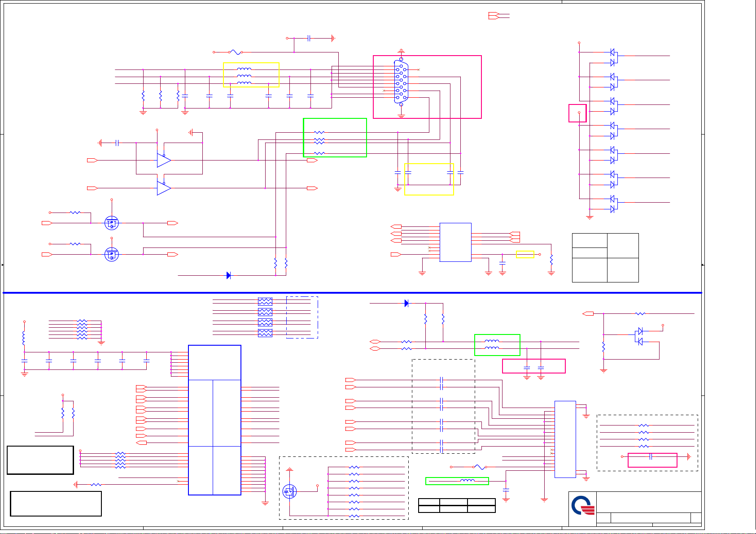Viewport: 756px width, 534px height.
Task: Click the small pink square near diode array
Action: pyautogui.click(x=577, y=113)
